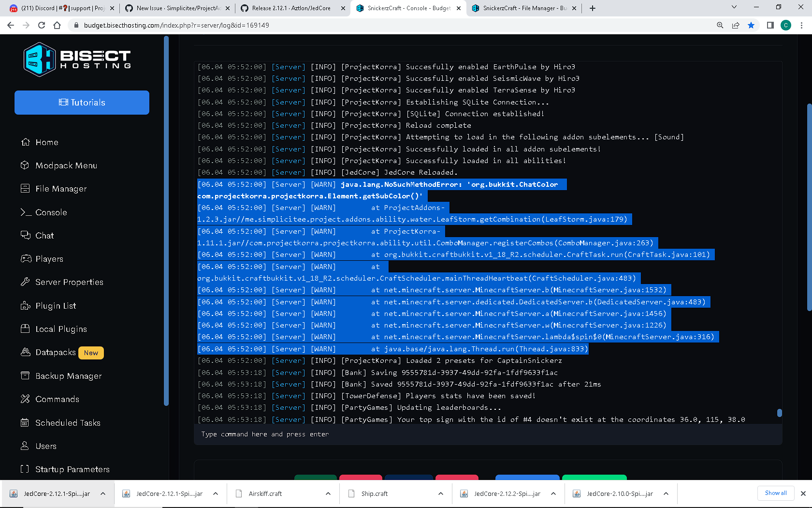Image resolution: width=812 pixels, height=508 pixels.
Task: Click the New badge beside Datapacks
Action: click(x=91, y=353)
